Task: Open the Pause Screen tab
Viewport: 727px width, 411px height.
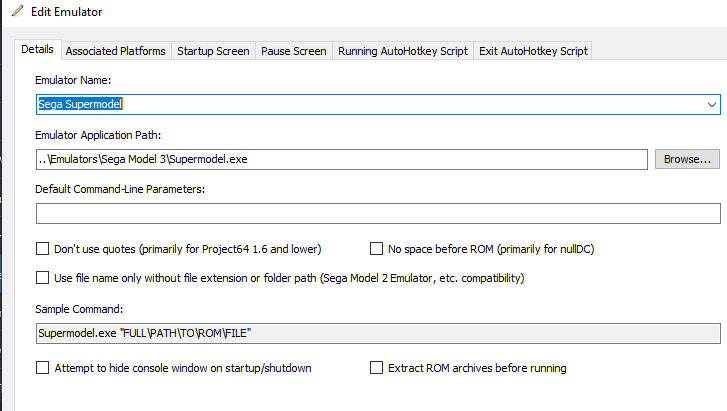Action: pos(293,51)
